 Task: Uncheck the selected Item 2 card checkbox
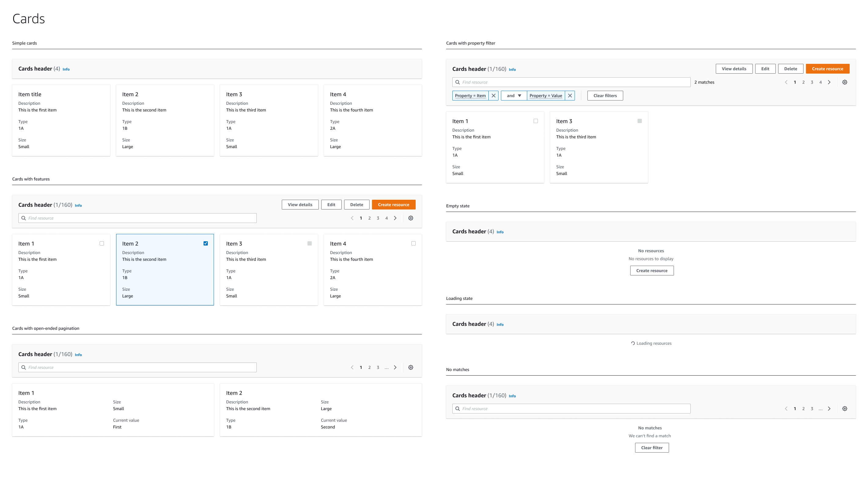click(206, 243)
